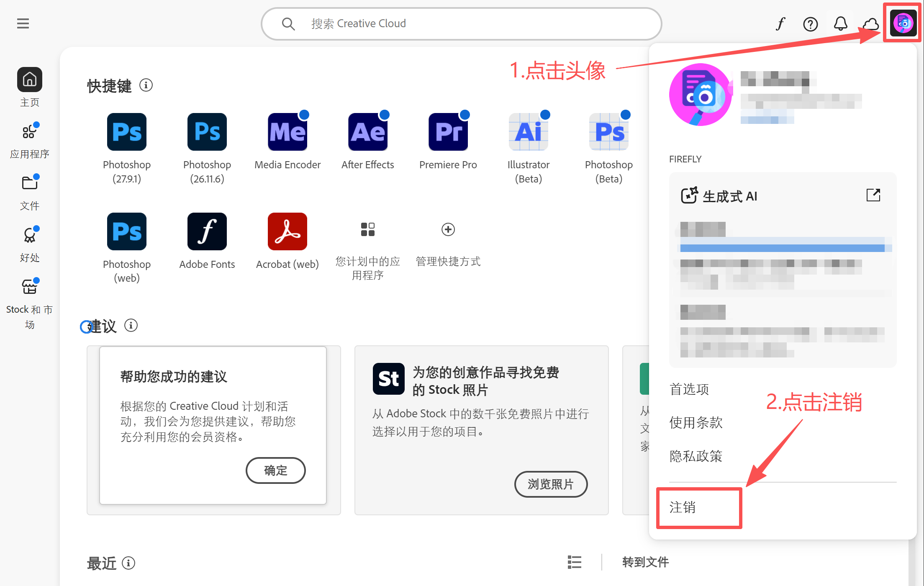The image size is (924, 586).
Task: Launch After Effects shortcut
Action: (368, 132)
